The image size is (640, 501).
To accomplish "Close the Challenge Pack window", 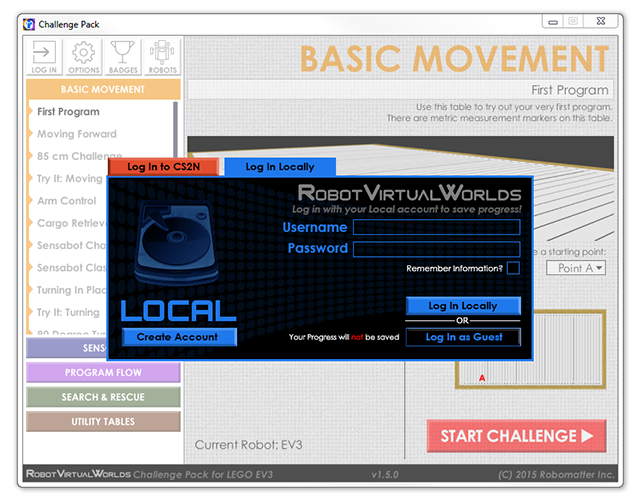I will tap(600, 21).
